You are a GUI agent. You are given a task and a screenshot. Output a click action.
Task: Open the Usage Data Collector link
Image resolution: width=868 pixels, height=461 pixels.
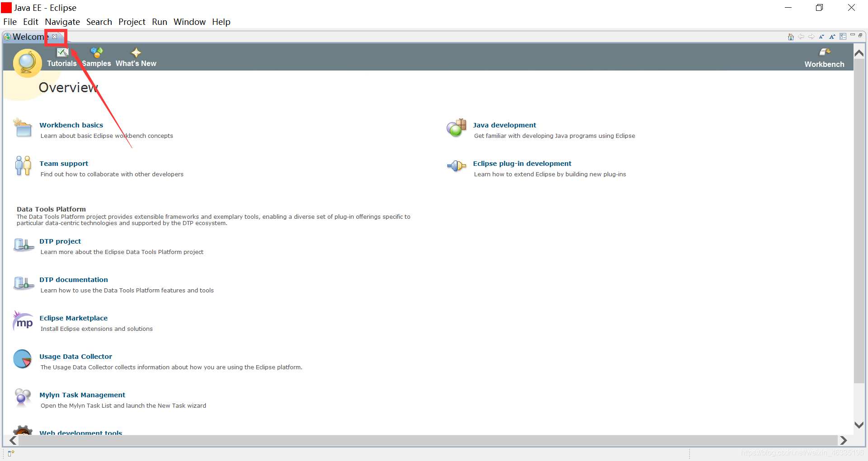click(75, 357)
